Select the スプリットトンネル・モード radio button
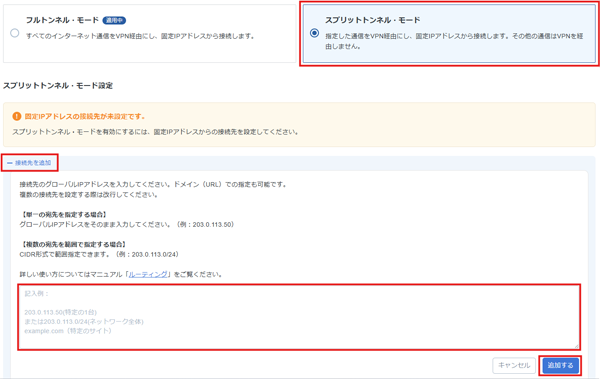The image size is (600, 379). 314,33
